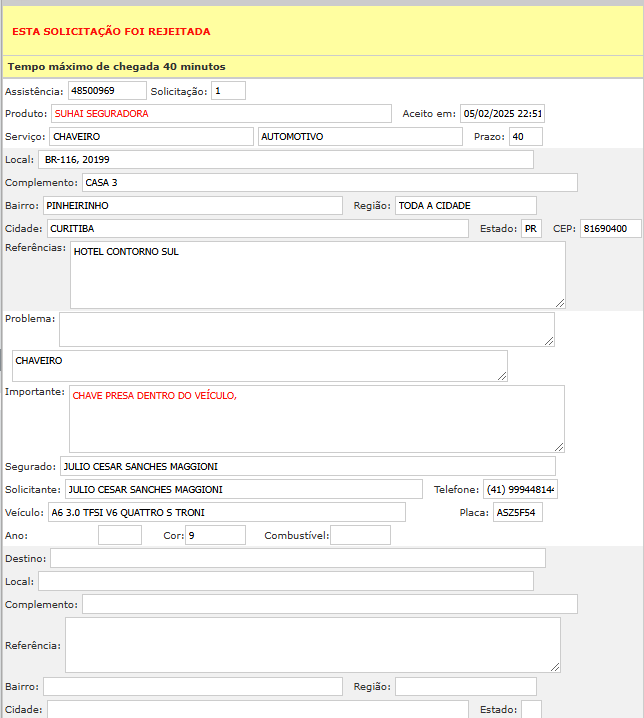Image resolution: width=644 pixels, height=718 pixels.
Task: Click the Telefone field
Action: 520,489
